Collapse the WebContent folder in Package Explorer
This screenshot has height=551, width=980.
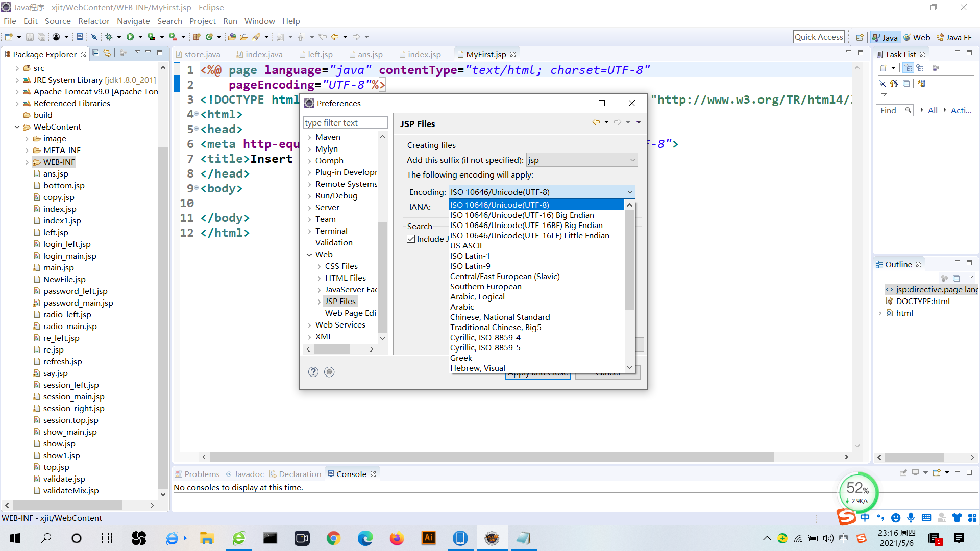tap(17, 127)
